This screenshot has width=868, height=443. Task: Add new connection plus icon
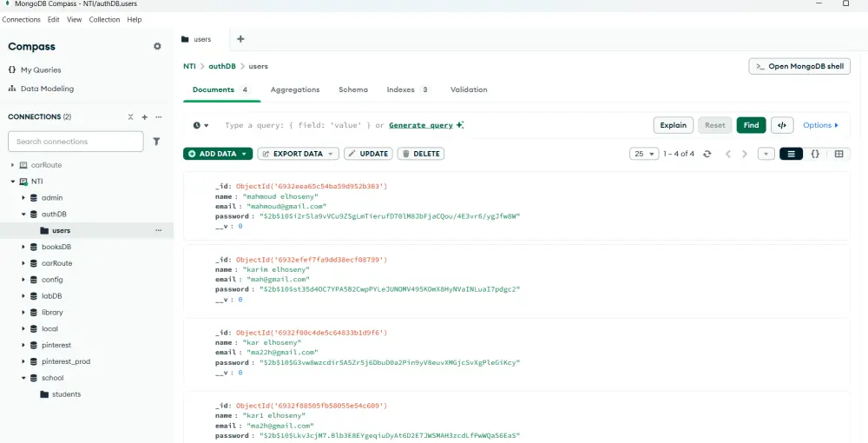[x=144, y=117]
